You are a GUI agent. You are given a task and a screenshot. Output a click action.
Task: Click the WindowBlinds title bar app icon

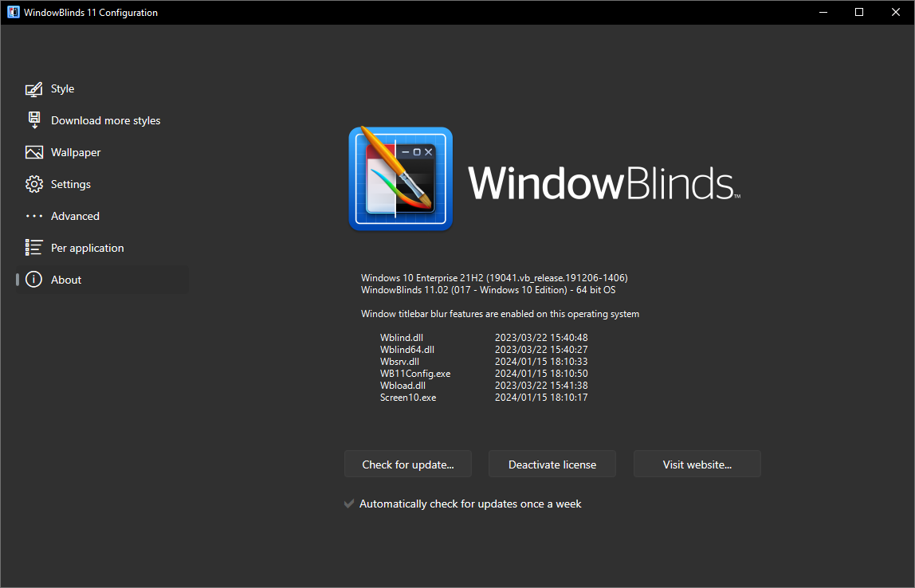[x=13, y=12]
